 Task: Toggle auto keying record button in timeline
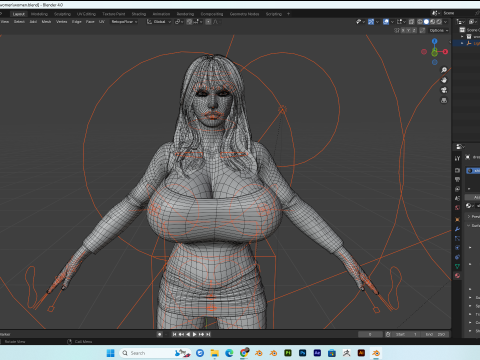pyautogui.click(x=160, y=334)
